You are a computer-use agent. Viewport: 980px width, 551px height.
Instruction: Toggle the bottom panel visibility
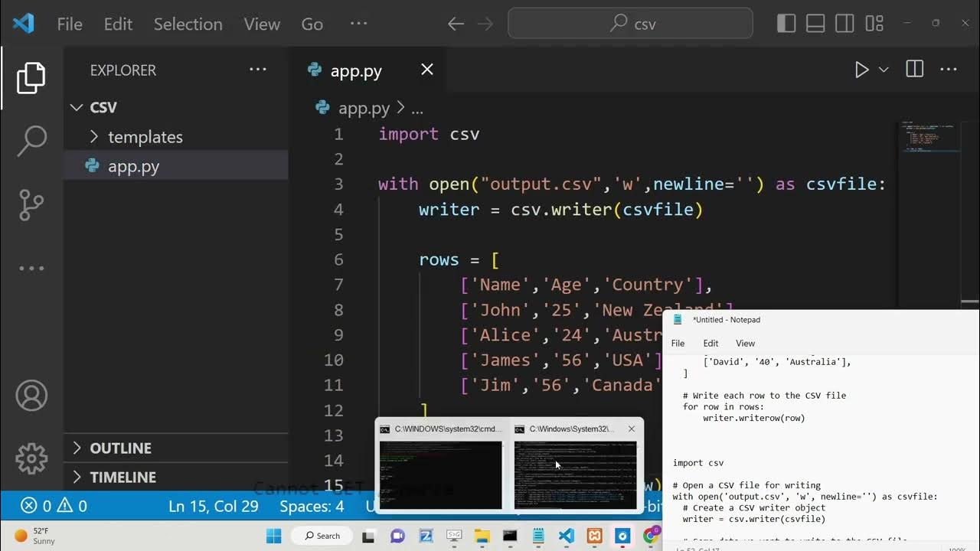(x=815, y=24)
